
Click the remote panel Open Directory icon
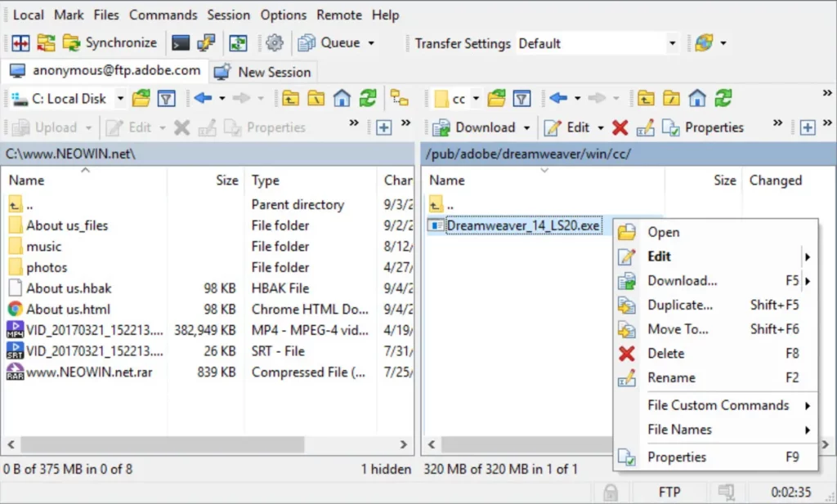[x=496, y=99]
